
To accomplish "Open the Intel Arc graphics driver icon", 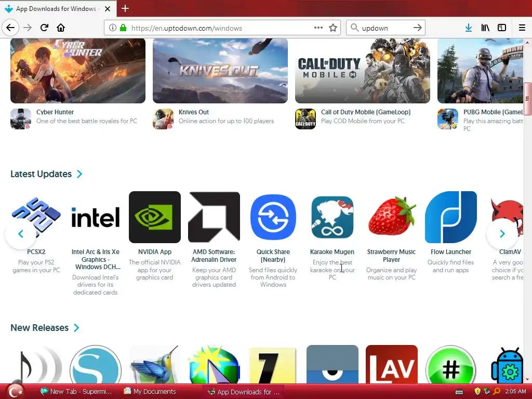I will pyautogui.click(x=96, y=217).
